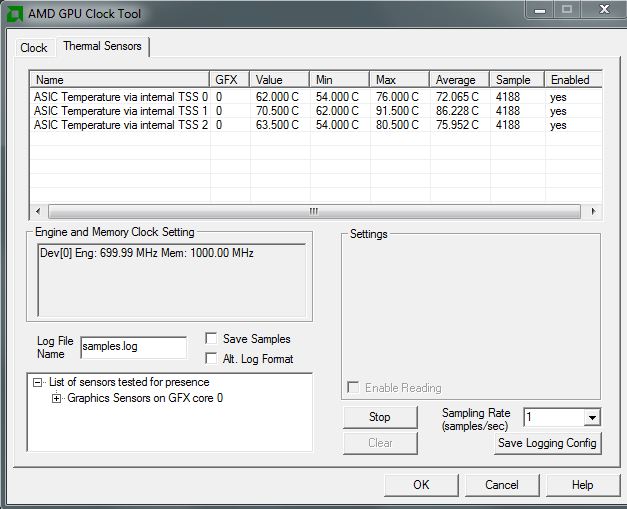Screen dimensions: 627x509
Task: Enable the Save Samples checkbox
Action: [x=211, y=338]
